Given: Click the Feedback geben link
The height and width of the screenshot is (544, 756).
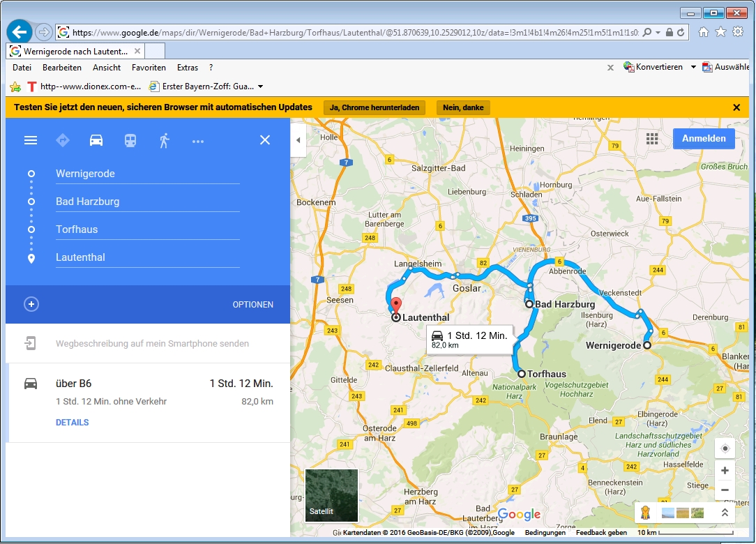Looking at the screenshot, I should pyautogui.click(x=601, y=532).
